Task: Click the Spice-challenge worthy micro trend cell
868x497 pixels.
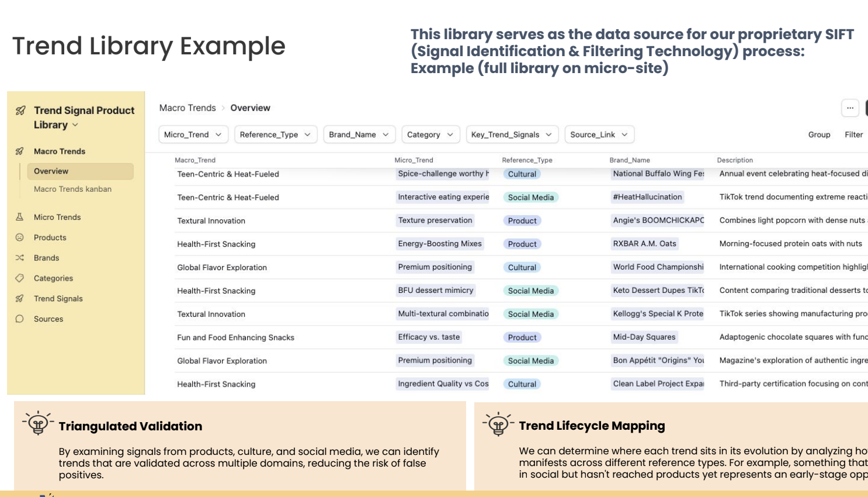Action: 443,174
